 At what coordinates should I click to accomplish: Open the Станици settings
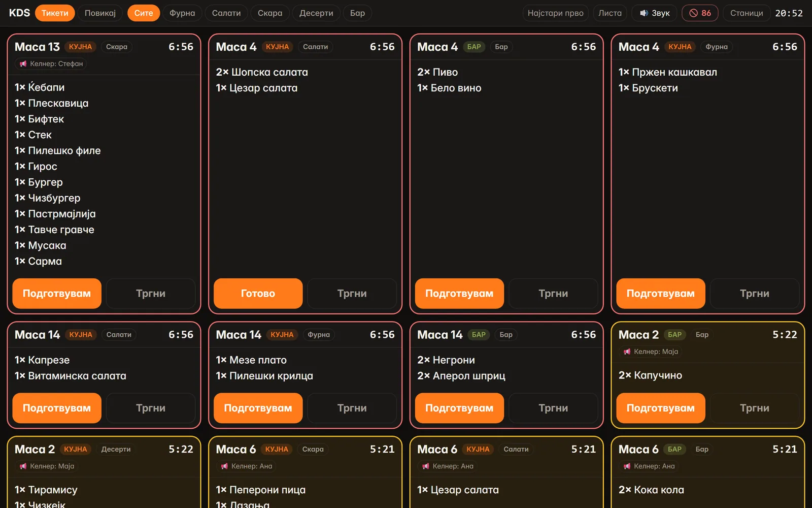tap(747, 13)
